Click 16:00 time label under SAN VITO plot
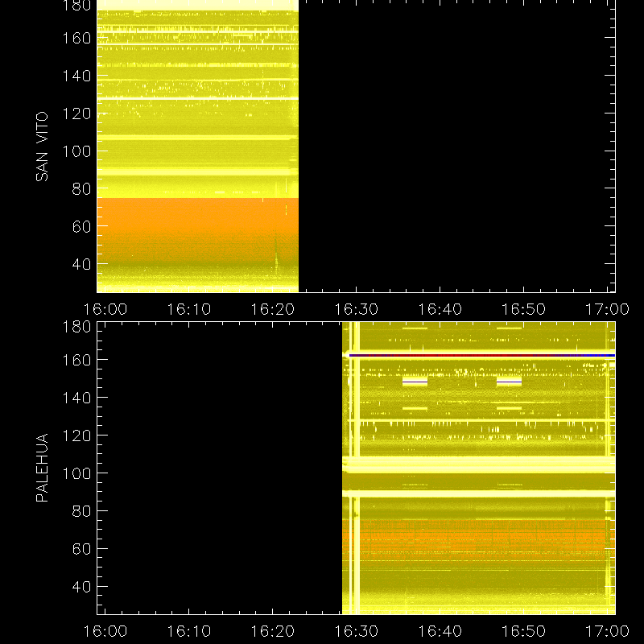Screen dimensions: 644x644 point(105,309)
